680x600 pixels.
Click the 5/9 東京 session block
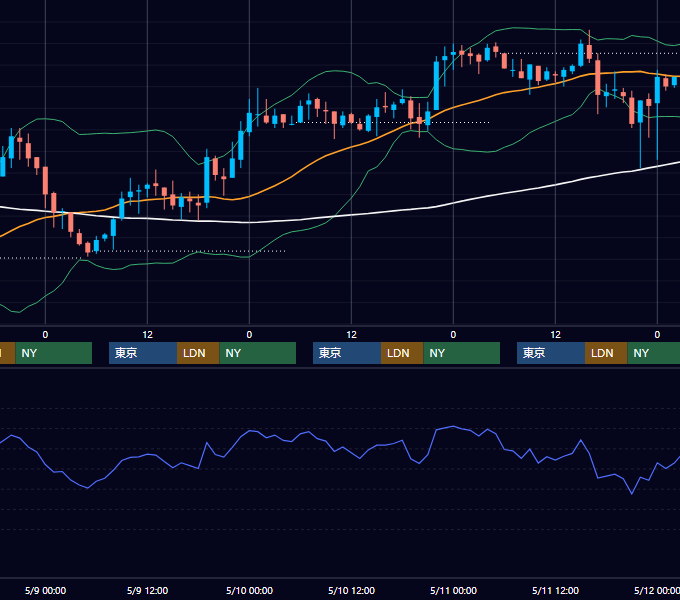click(x=143, y=353)
